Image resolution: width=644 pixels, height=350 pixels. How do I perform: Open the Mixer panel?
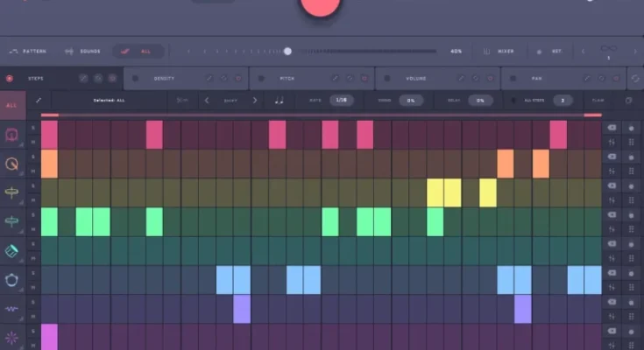(499, 52)
